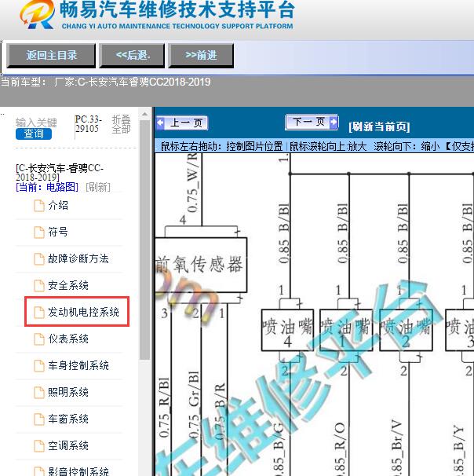Click the document icon beside 空调系统
Image resolution: width=474 pixels, height=476 pixels.
pyautogui.click(x=38, y=446)
